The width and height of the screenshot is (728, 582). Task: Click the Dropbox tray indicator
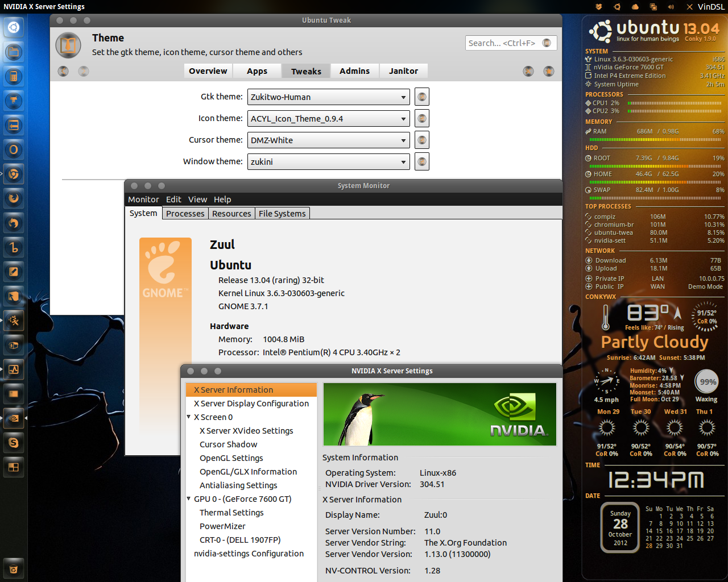599,7
